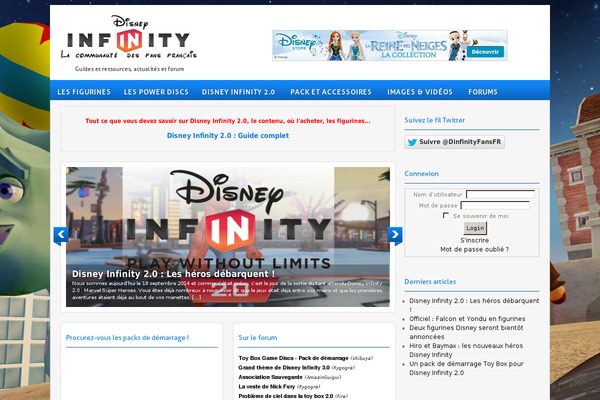Click the Mot de passe input field
The height and width of the screenshot is (400, 600).
coord(495,206)
